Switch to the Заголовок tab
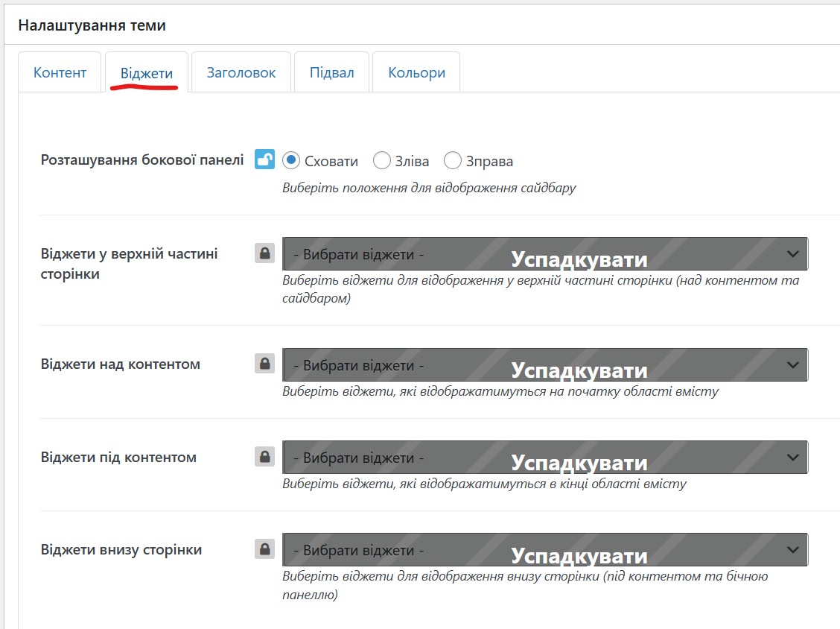This screenshot has height=629, width=840. tap(241, 72)
